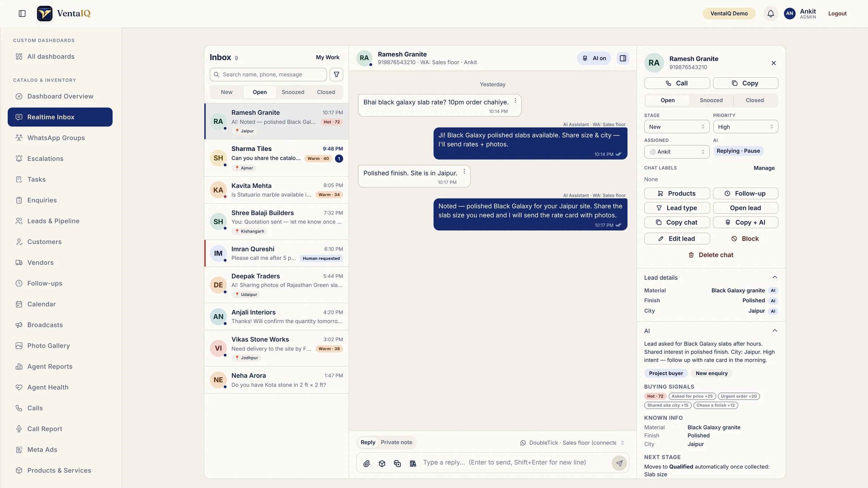
Task: Set chat status to Snoozed in details panel
Action: coord(711,100)
